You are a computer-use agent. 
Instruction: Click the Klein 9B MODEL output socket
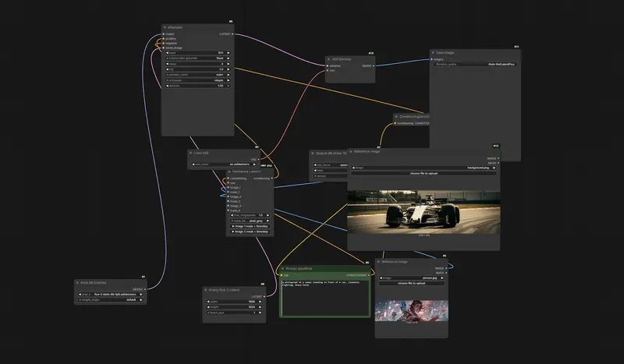point(145,289)
